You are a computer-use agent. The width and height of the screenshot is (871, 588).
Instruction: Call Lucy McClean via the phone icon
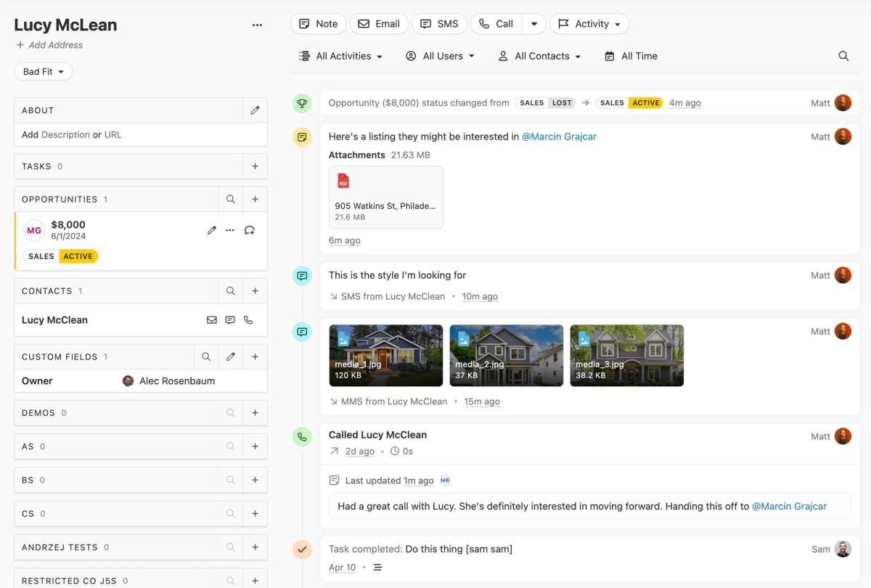coord(248,320)
